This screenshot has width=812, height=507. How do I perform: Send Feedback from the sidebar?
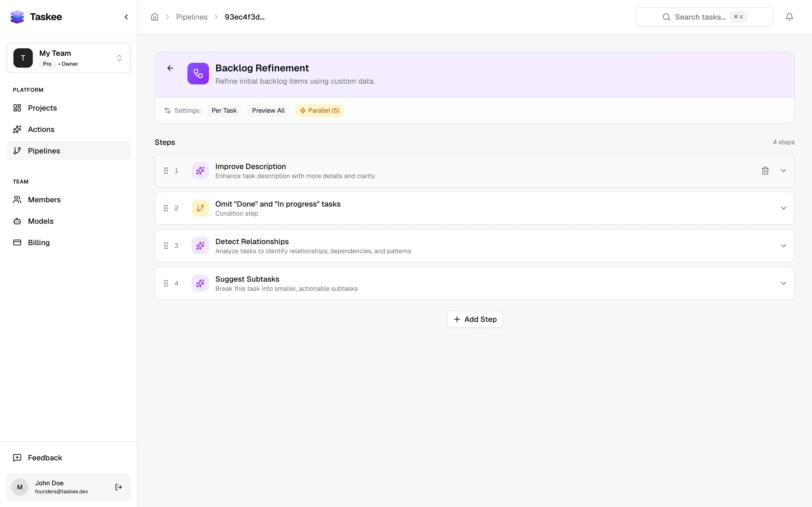pos(45,457)
